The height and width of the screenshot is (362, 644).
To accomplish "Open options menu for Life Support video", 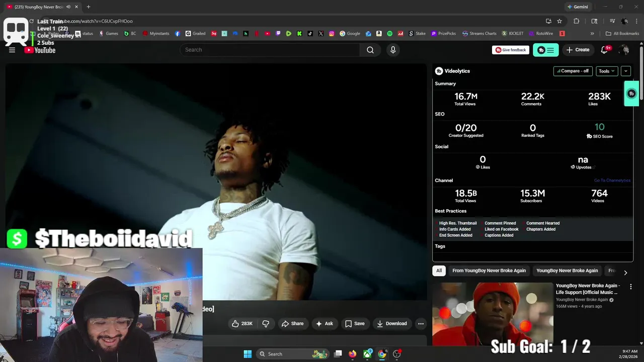I will pos(630,287).
